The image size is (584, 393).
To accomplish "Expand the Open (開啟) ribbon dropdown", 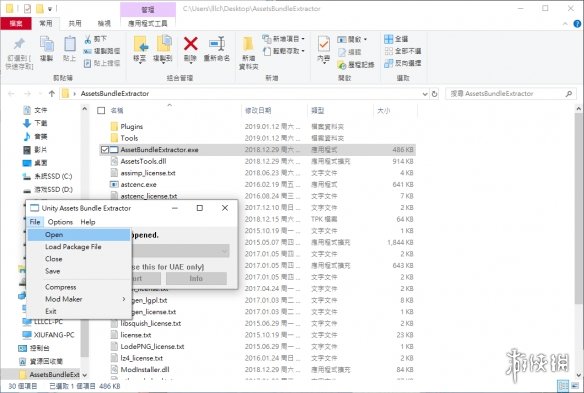I will coord(365,39).
